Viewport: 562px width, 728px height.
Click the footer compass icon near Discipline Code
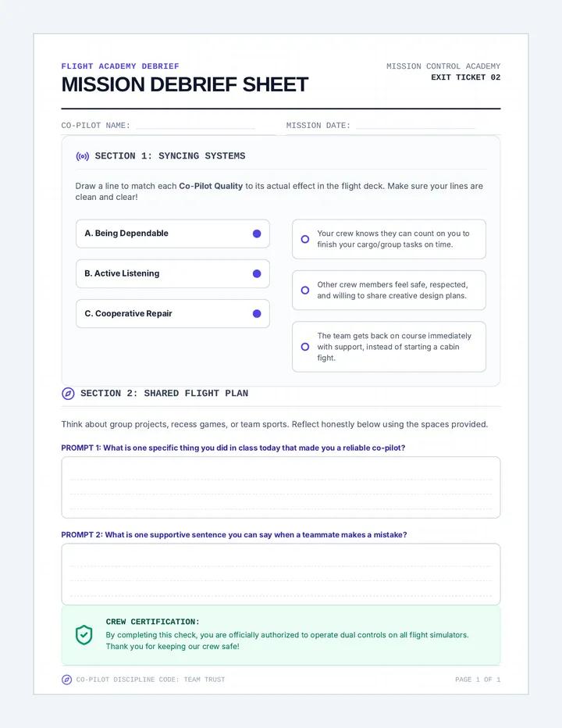click(67, 680)
